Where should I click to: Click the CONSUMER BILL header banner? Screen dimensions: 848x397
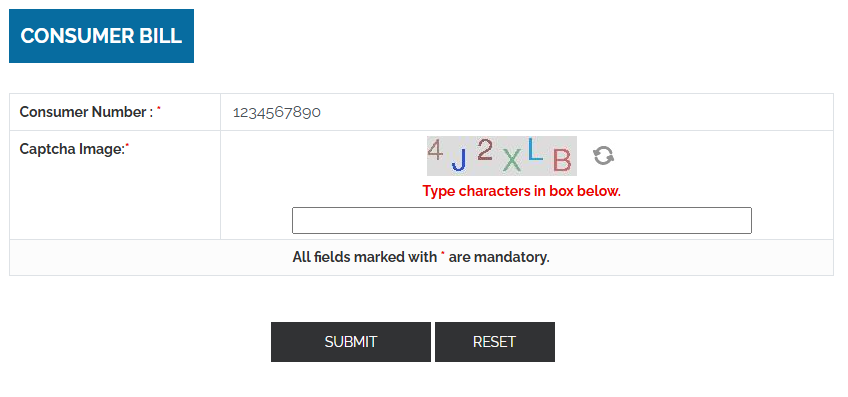101,36
